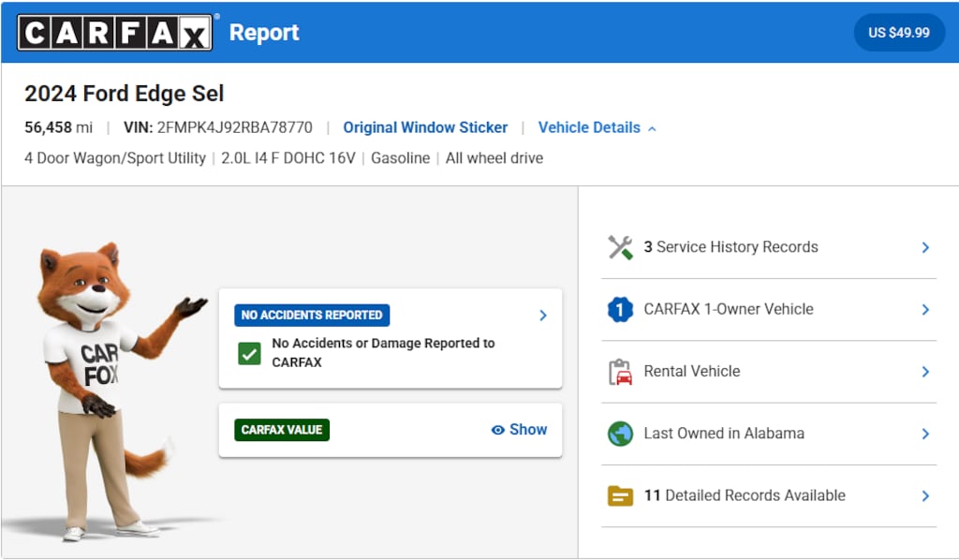Image resolution: width=959 pixels, height=560 pixels.
Task: Click the yellow folder detailed records icon
Action: pos(620,495)
